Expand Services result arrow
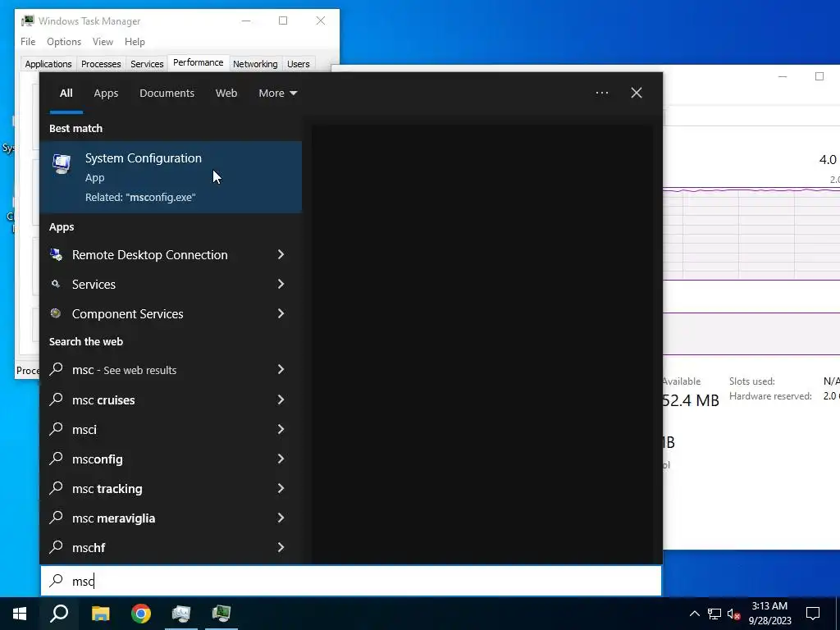 (x=281, y=284)
